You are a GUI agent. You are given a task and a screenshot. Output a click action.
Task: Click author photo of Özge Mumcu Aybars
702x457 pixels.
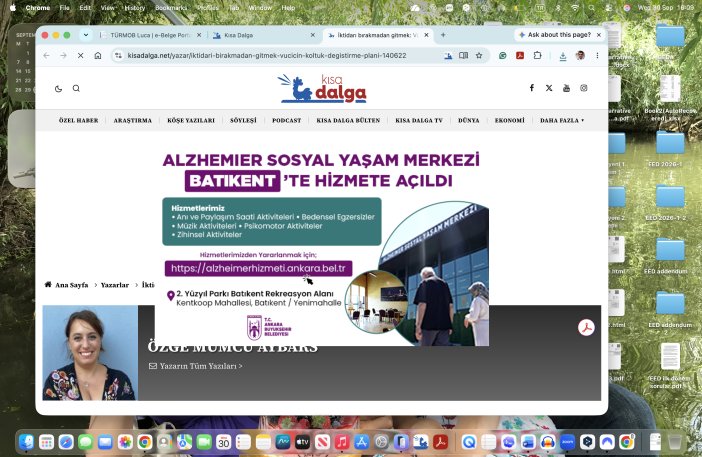90,353
